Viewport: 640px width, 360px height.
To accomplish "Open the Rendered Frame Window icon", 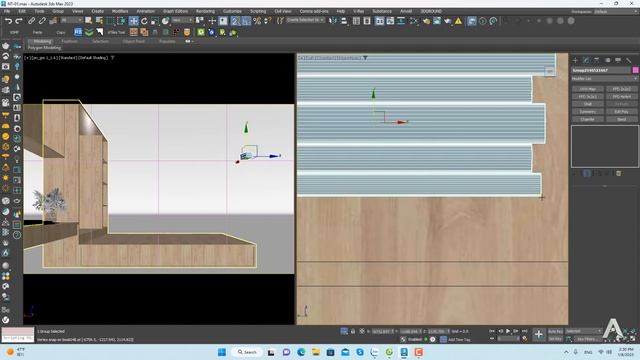I will tap(437, 21).
